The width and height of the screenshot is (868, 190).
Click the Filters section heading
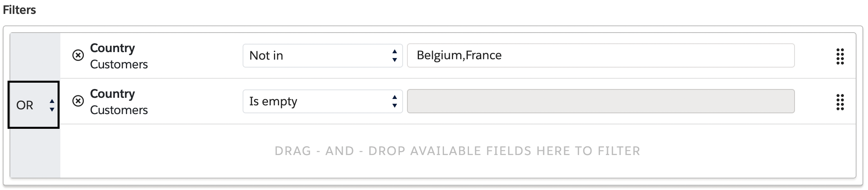tap(19, 10)
